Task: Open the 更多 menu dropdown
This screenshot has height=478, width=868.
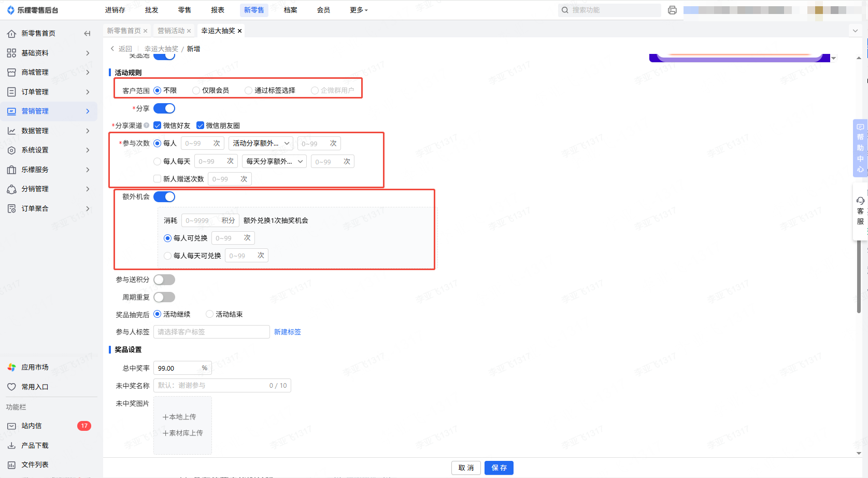Action: pos(359,10)
